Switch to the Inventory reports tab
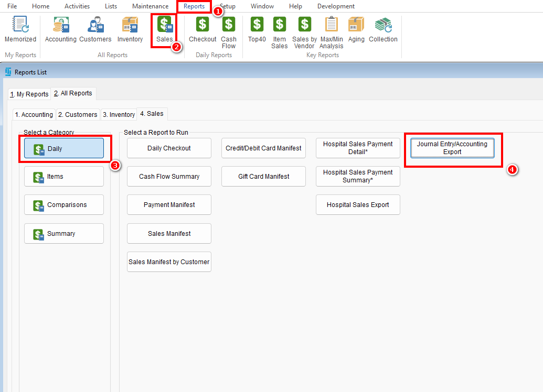This screenshot has height=392, width=543. (119, 115)
